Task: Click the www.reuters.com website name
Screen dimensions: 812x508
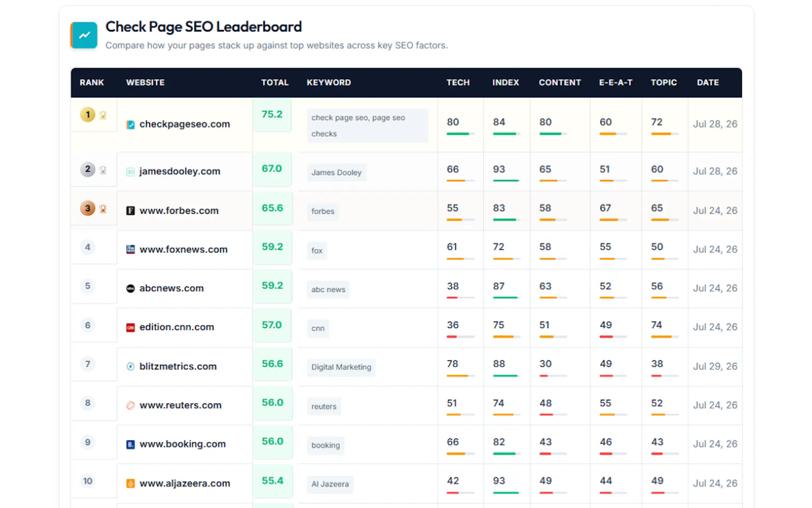Action: [x=181, y=405]
